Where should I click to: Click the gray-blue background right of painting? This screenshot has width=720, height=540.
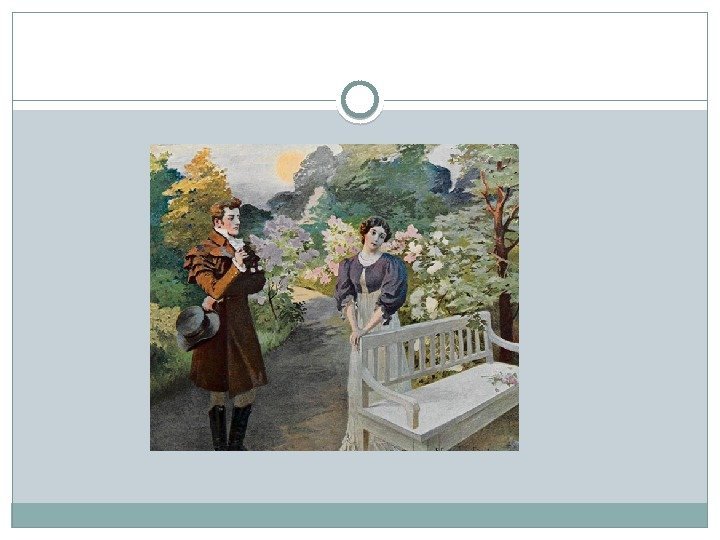(613, 303)
